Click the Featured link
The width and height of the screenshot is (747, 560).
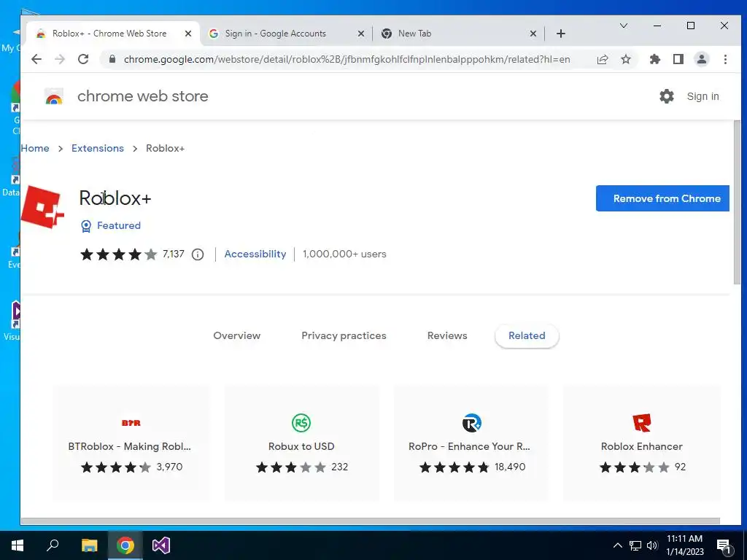[x=119, y=225]
